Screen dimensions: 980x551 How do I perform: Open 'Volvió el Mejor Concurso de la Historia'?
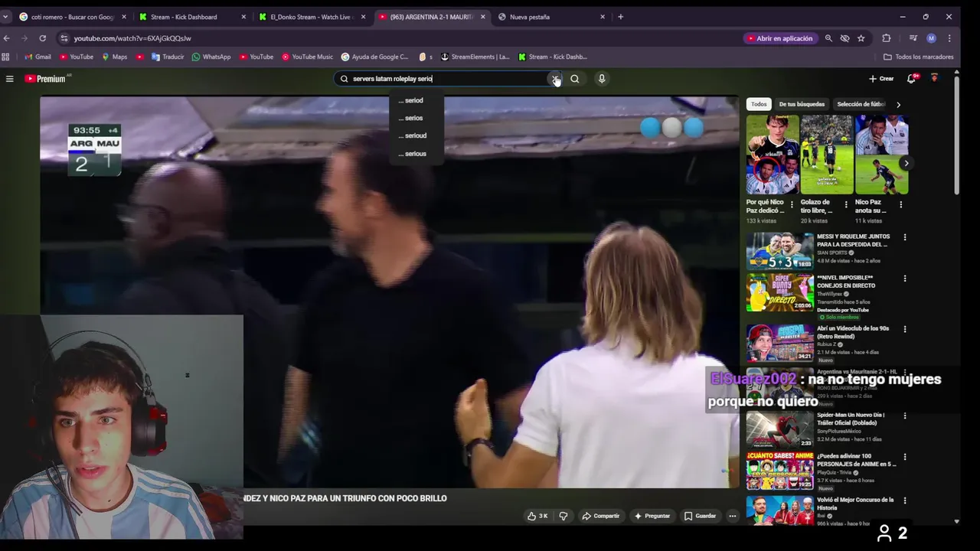click(x=854, y=503)
